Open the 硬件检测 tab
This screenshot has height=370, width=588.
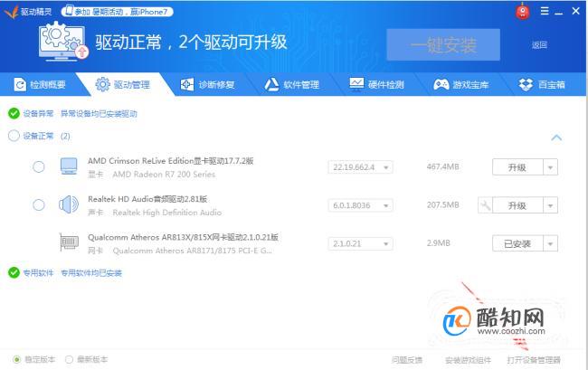[377, 84]
